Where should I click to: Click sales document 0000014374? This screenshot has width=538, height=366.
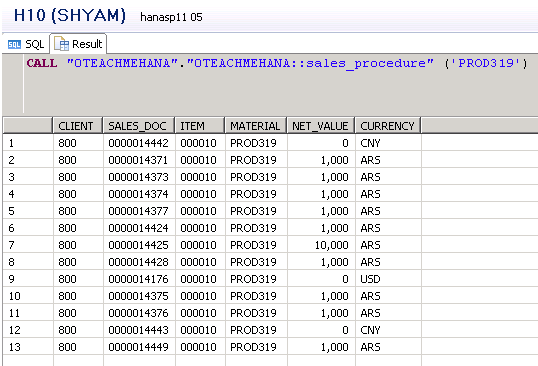click(138, 194)
